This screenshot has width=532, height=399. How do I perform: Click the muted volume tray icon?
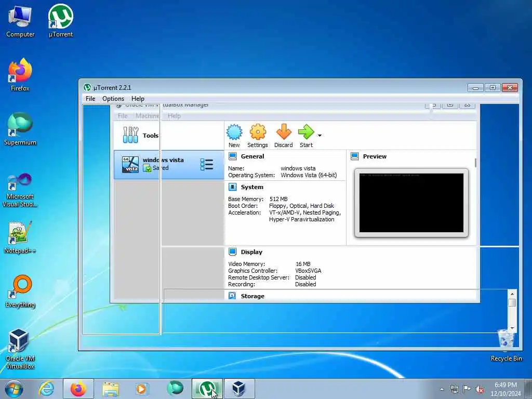[x=480, y=389]
